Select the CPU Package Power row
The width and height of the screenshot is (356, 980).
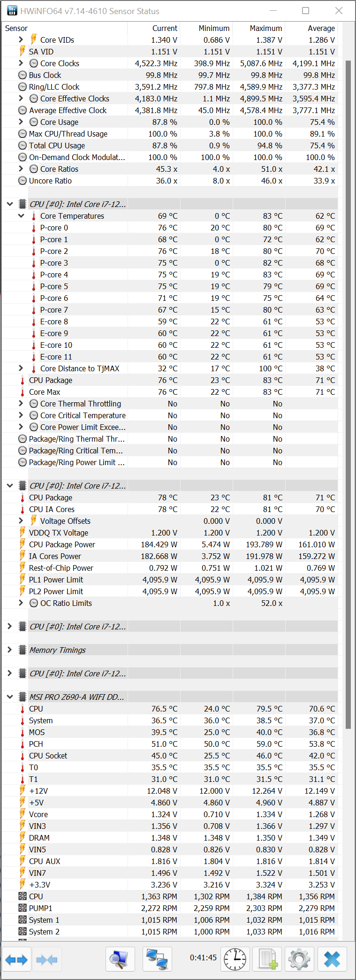[62, 544]
